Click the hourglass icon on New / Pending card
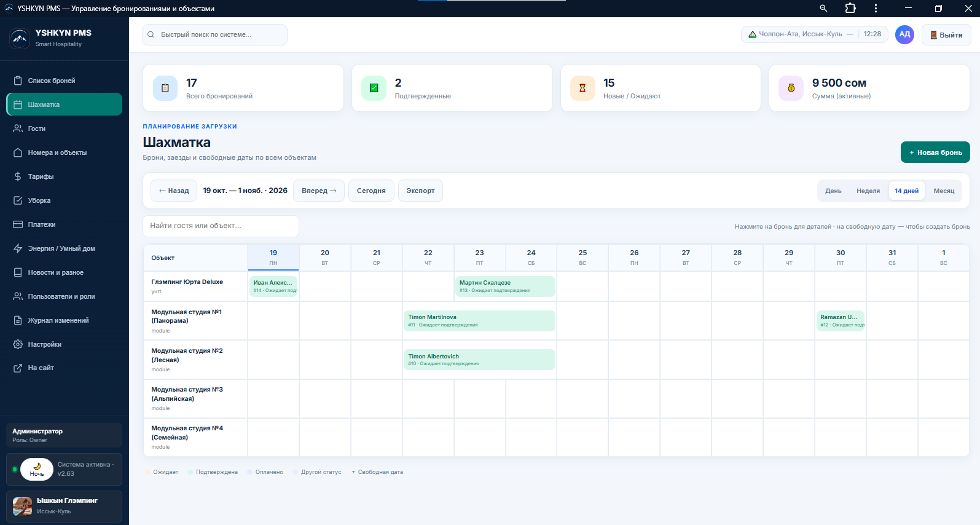The height and width of the screenshot is (525, 980). click(x=582, y=88)
